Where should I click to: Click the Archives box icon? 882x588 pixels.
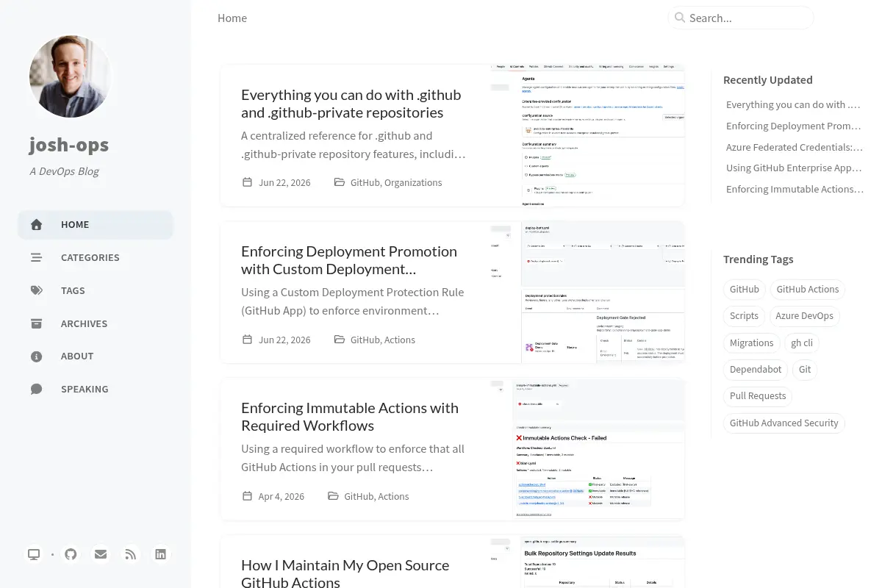[x=36, y=323]
